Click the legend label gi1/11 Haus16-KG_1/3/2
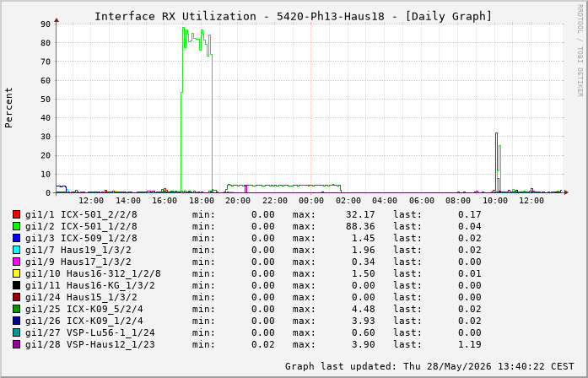This screenshot has height=378, width=588. coord(90,285)
